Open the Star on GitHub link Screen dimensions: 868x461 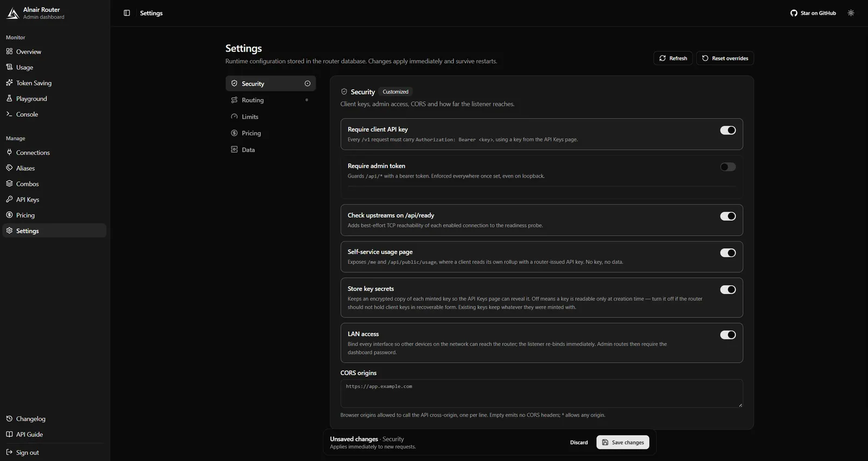(x=813, y=13)
